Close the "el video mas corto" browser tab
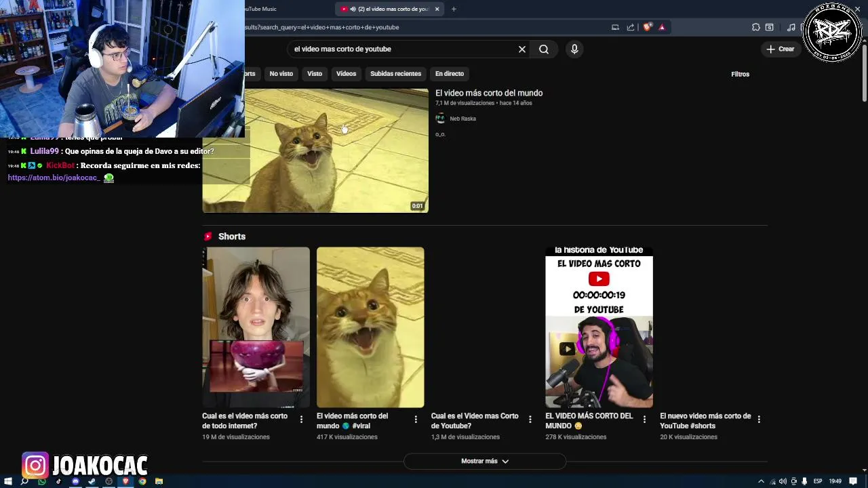 437,9
